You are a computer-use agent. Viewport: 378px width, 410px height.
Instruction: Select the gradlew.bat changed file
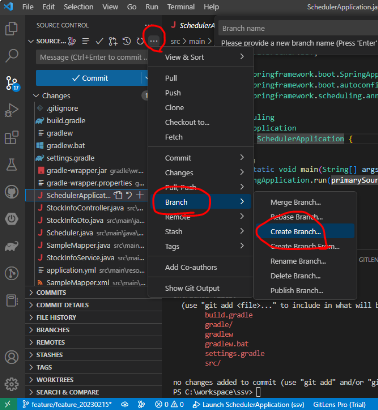tap(87, 145)
